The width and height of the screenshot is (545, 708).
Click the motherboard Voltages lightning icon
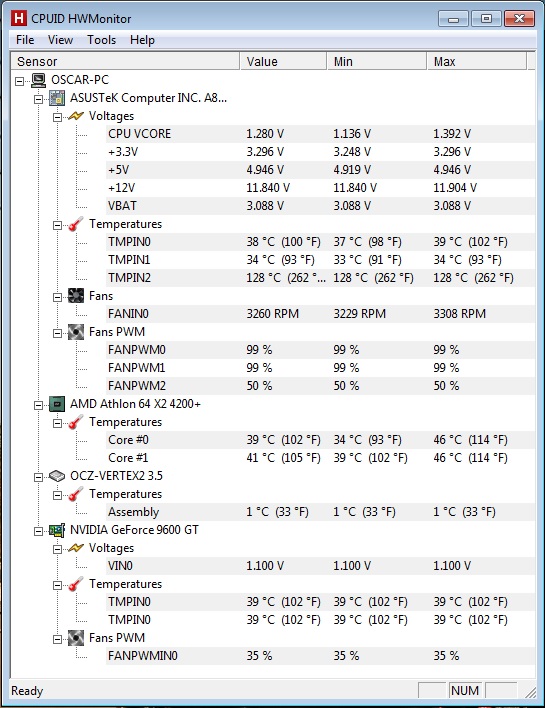(76, 116)
